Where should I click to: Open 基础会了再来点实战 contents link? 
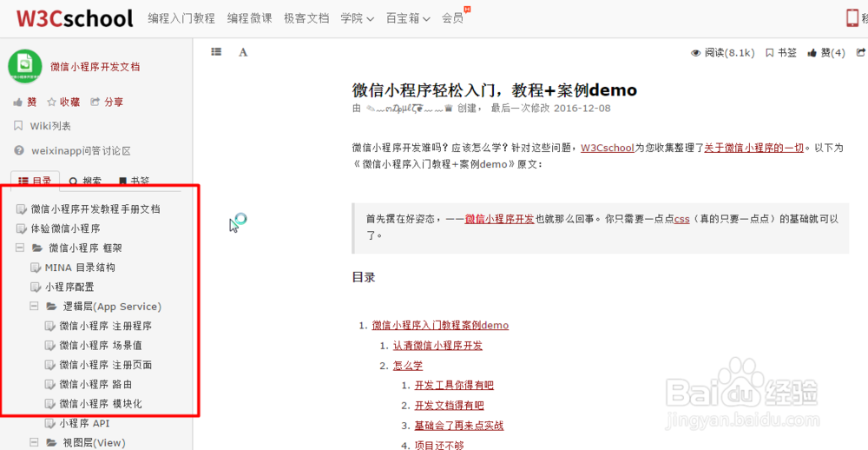459,425
